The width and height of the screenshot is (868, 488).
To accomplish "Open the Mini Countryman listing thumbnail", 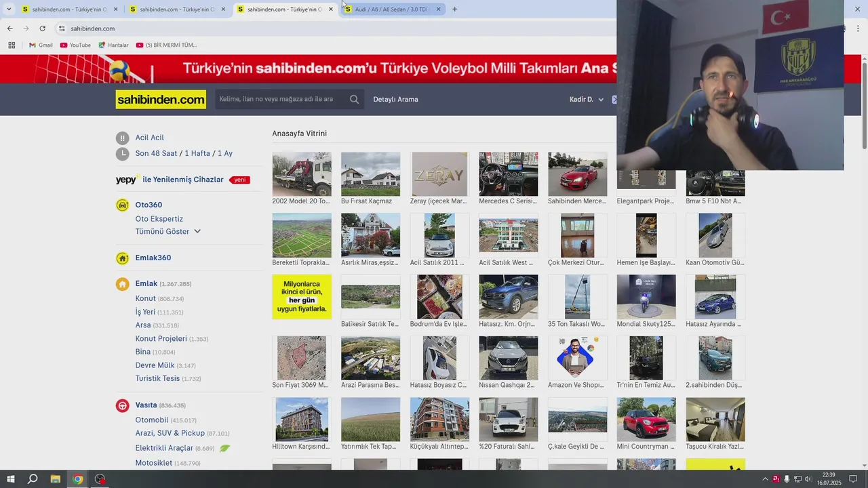I will (646, 420).
